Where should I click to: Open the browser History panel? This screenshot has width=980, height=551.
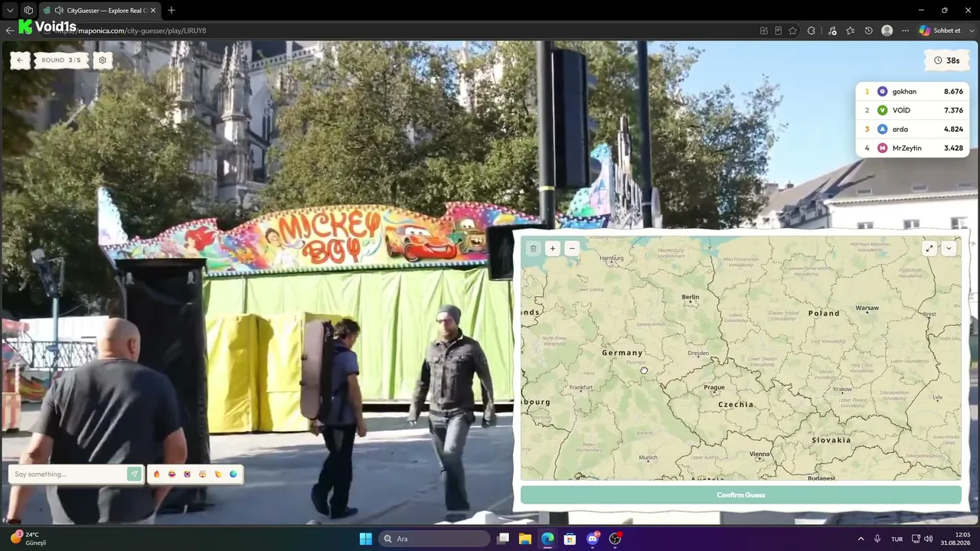869,31
